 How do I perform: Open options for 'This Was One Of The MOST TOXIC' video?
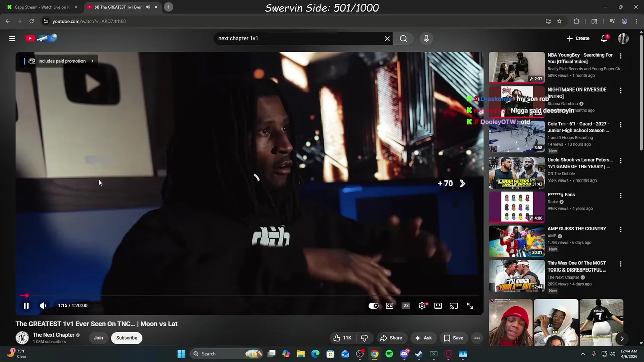tap(621, 264)
